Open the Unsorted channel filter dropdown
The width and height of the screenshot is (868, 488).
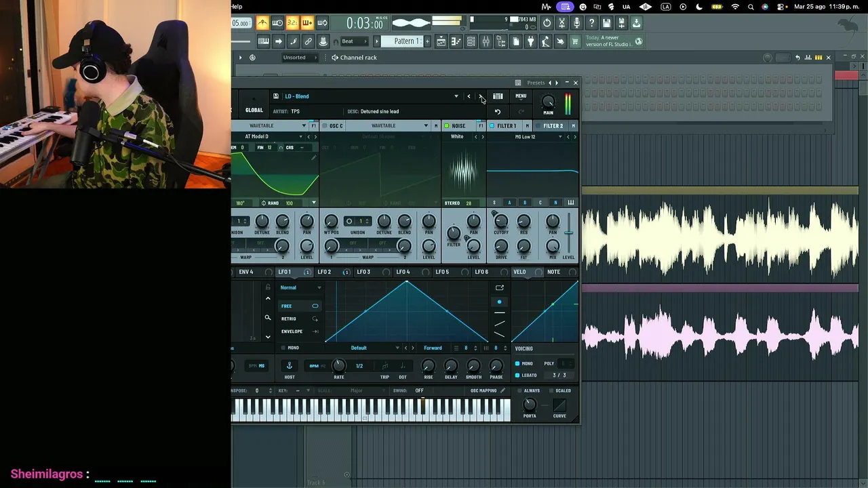tap(300, 58)
